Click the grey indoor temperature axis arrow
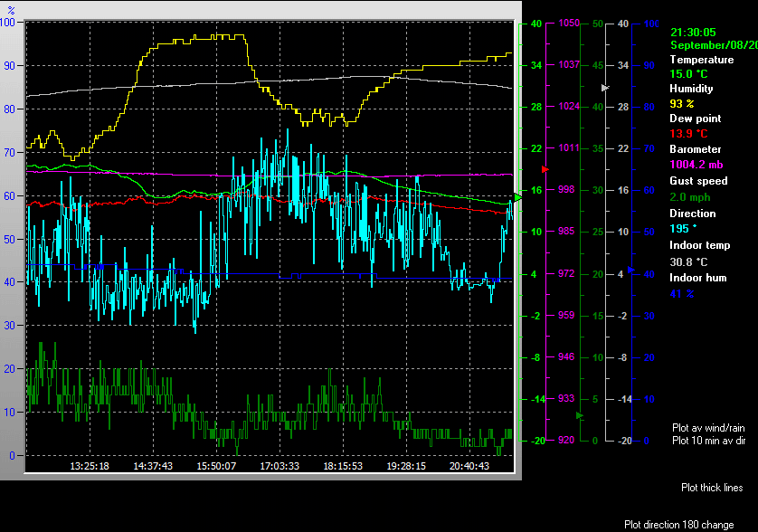758x532 pixels. (x=606, y=88)
